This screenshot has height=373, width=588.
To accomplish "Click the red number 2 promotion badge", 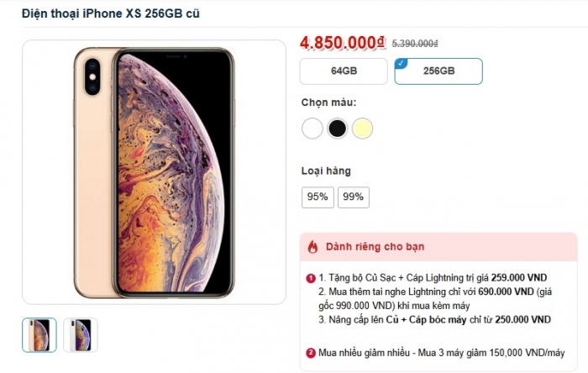I will coord(310,353).
